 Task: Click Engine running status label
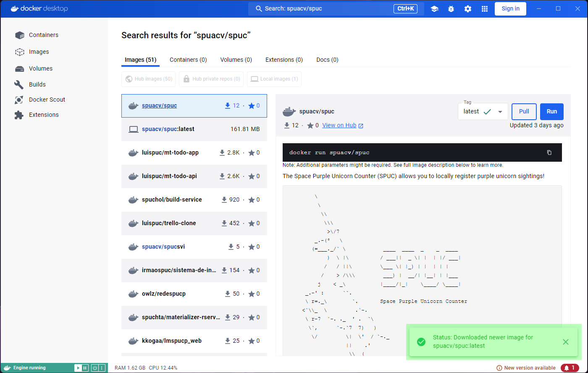point(29,368)
